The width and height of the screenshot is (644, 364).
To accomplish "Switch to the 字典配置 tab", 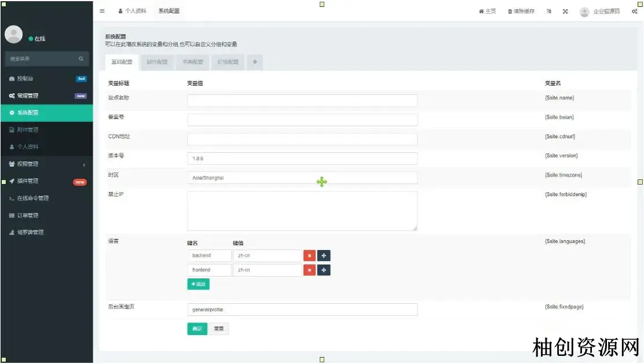I will point(192,62).
